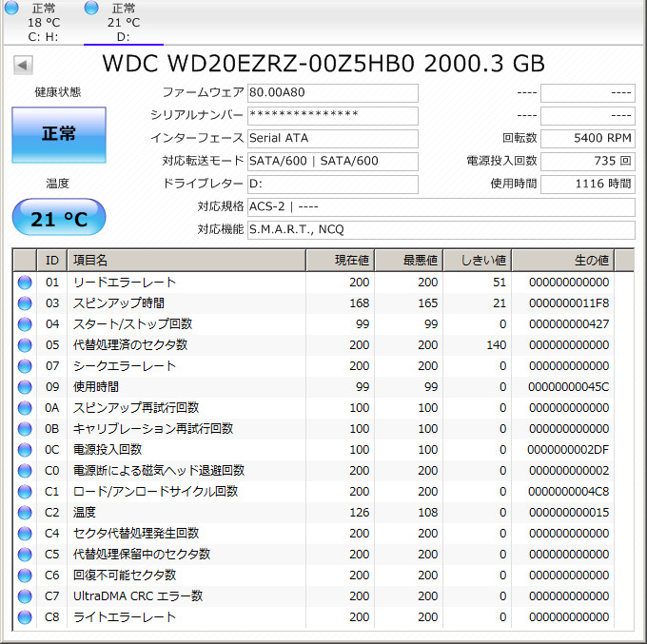
Task: Click status orb for ID C8 row
Action: (x=25, y=617)
